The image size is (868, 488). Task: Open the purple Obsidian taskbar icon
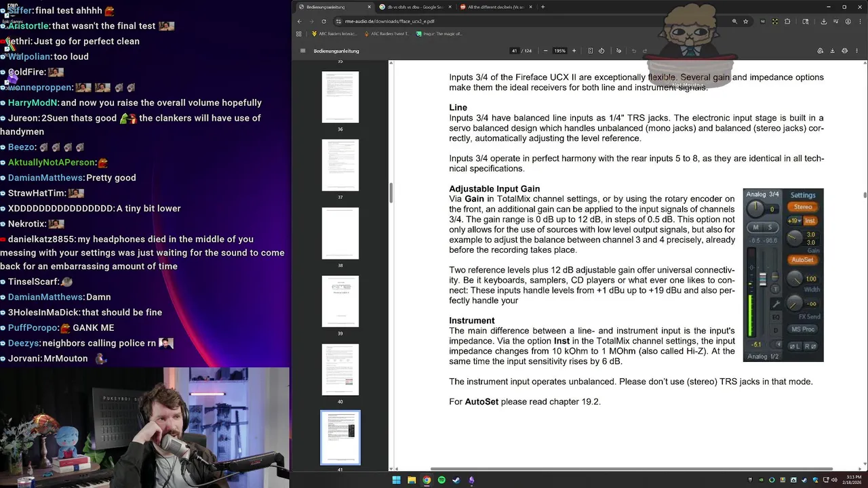[471, 480]
